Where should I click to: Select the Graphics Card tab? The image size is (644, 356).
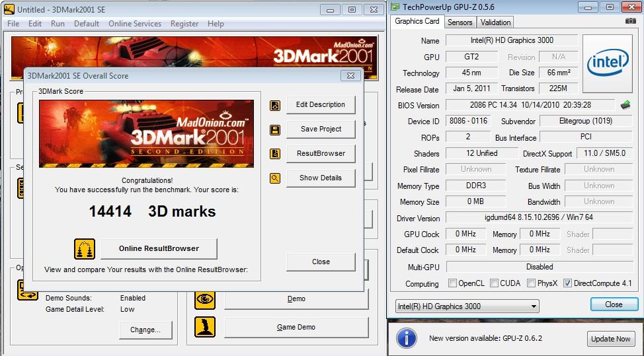click(417, 21)
